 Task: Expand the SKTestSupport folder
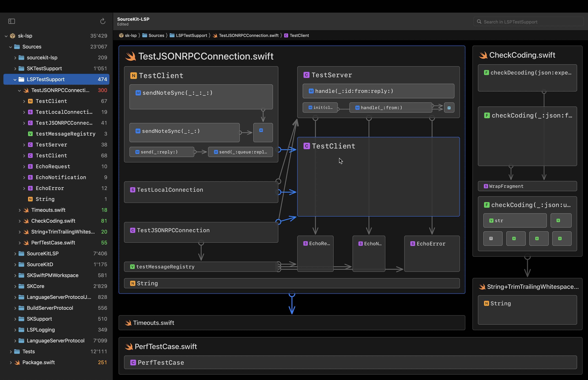[15, 69]
